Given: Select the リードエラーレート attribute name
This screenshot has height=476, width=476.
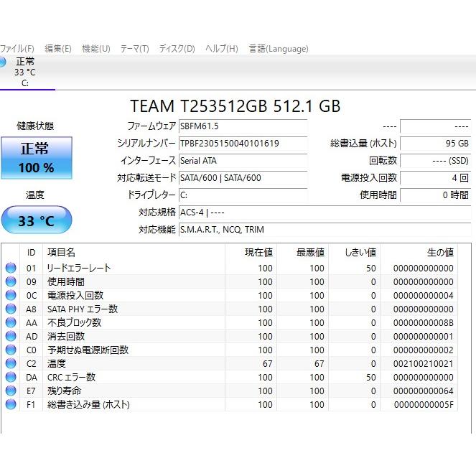Looking at the screenshot, I should click(x=79, y=268).
